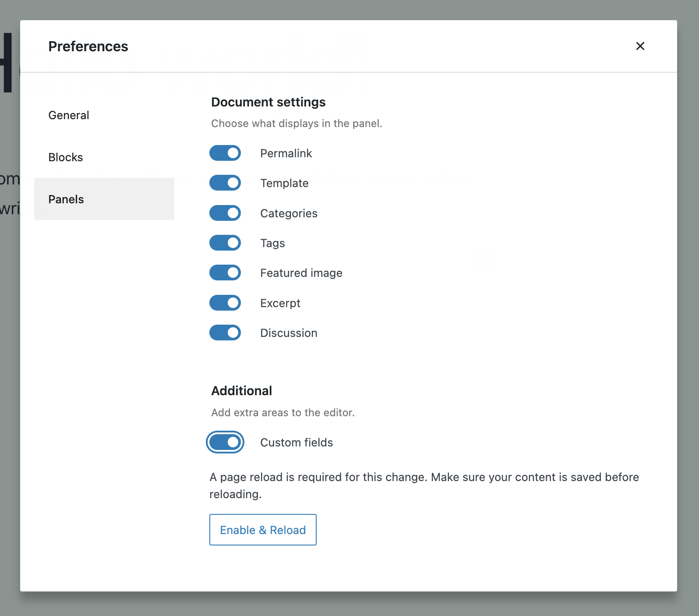Viewport: 699px width, 616px height.
Task: Click the Preferences dialog title
Action: 88,46
